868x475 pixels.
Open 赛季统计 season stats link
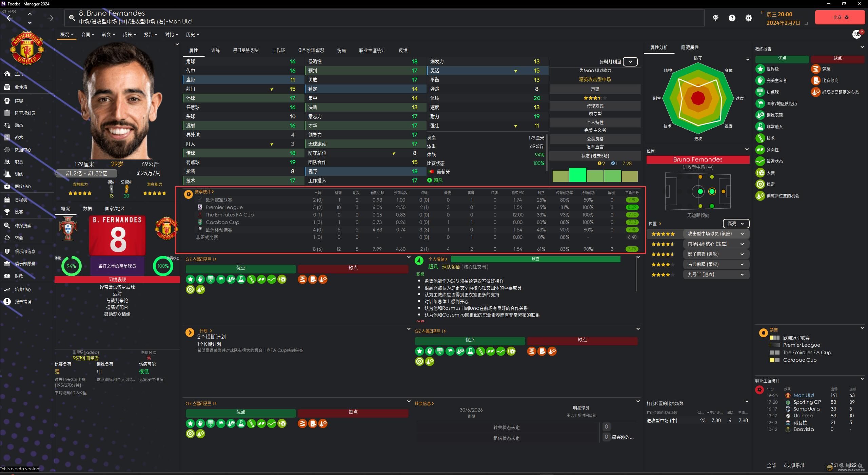point(203,192)
